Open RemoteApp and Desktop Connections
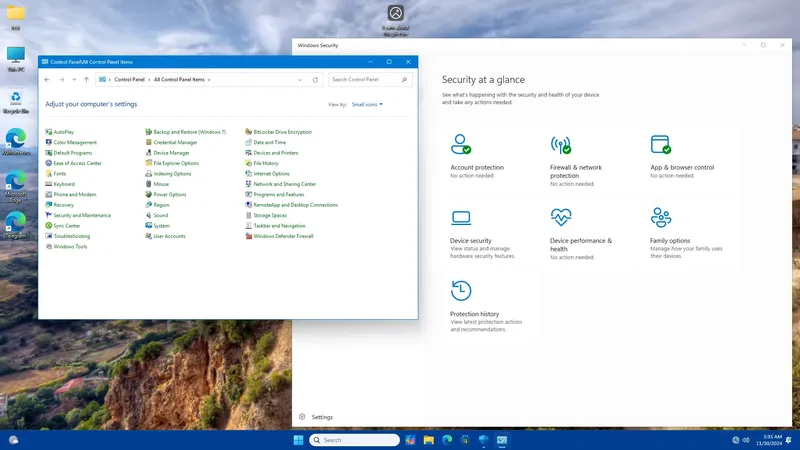800x450 pixels. click(x=295, y=205)
